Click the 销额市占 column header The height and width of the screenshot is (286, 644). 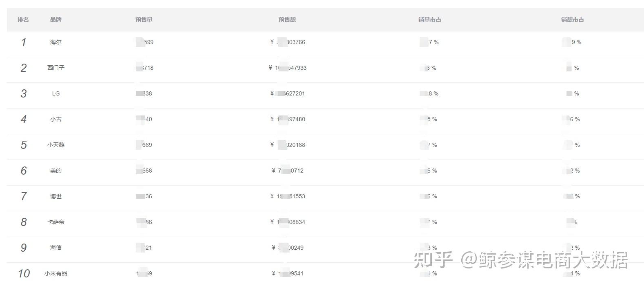click(573, 20)
